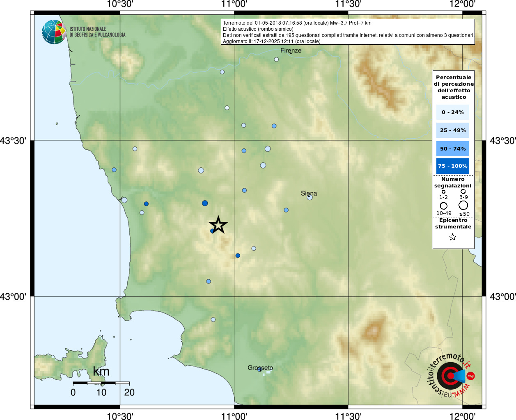Screen dimensions: 516x420
Task: Click the Epicentro strumentale legend heading
Action: click(453, 223)
